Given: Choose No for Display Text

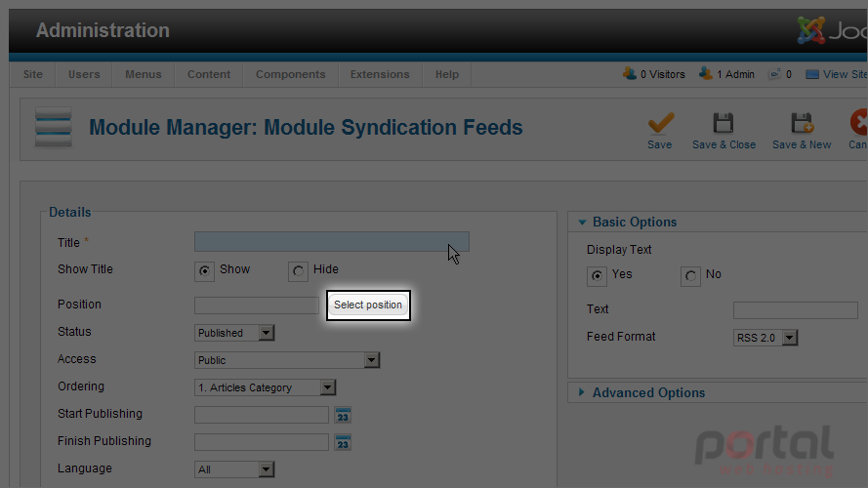Looking at the screenshot, I should click(x=690, y=276).
